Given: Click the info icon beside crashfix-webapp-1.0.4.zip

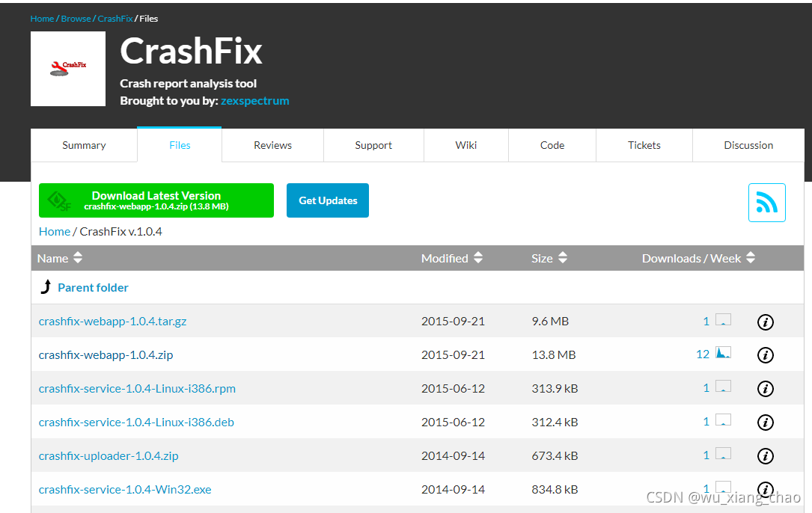Looking at the screenshot, I should 765,355.
